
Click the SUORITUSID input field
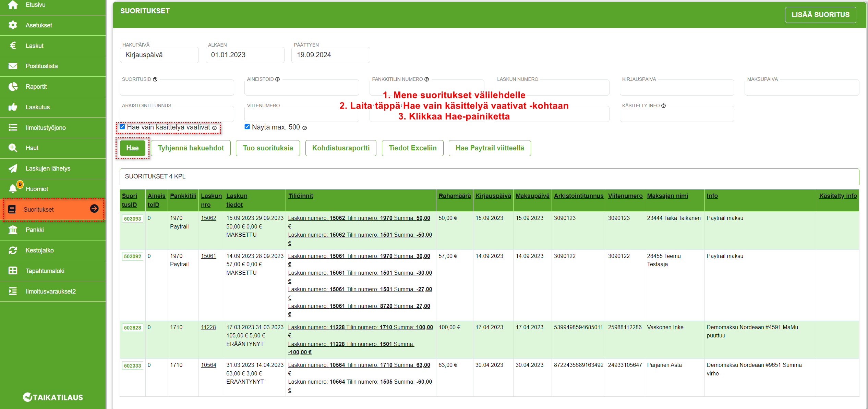point(177,88)
